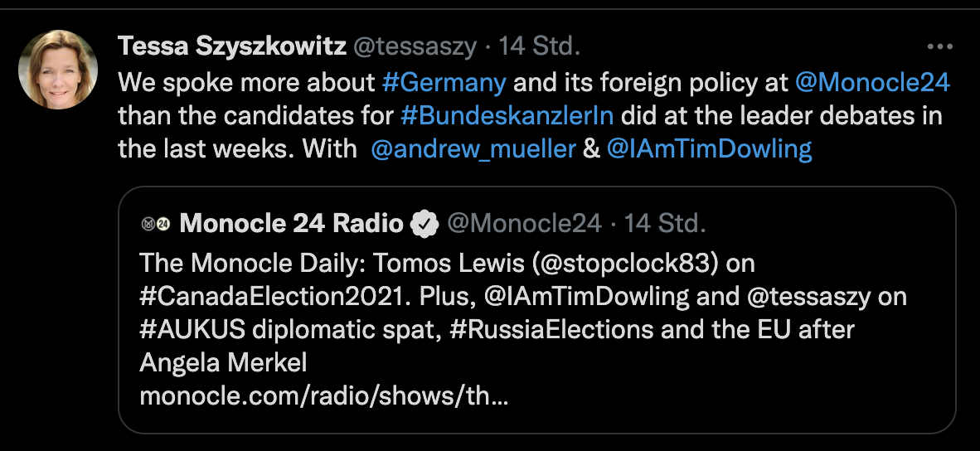Click the verified badge next to Monocle 24 Radio
The height and width of the screenshot is (451, 980).
coord(425,223)
